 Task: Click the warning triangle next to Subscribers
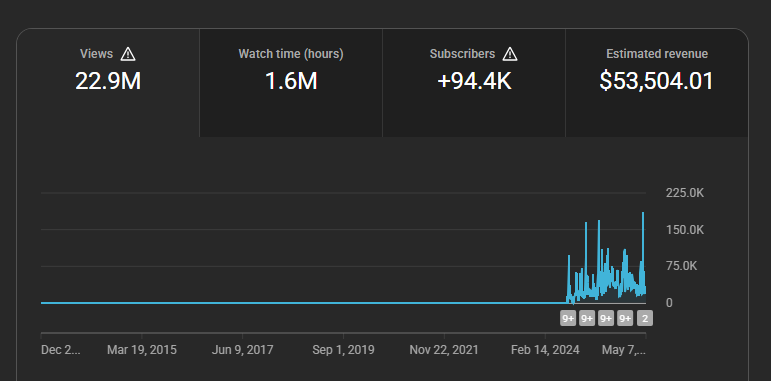(x=510, y=54)
